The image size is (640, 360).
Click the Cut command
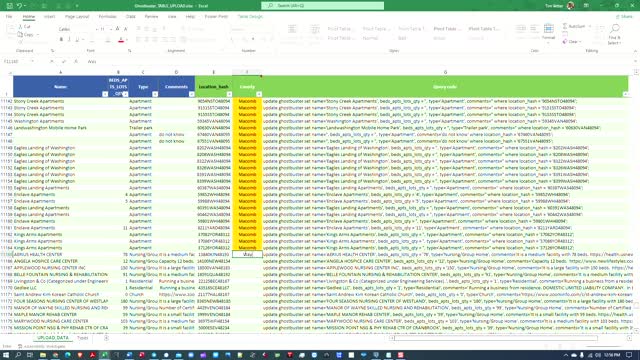[24, 27]
